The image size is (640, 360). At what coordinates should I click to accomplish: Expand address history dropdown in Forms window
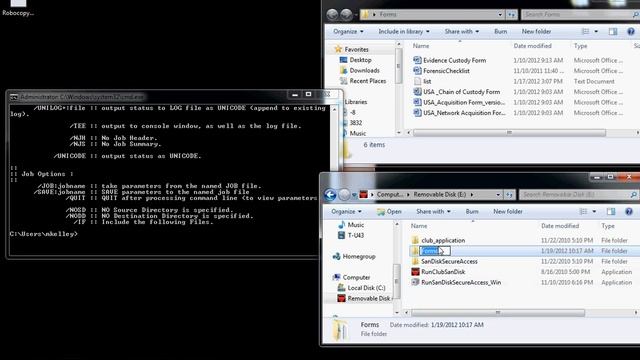500,15
